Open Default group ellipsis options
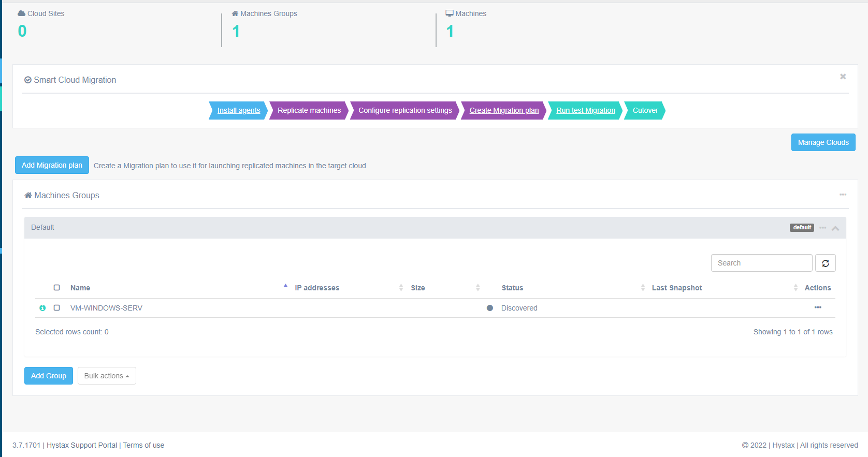 coord(822,228)
